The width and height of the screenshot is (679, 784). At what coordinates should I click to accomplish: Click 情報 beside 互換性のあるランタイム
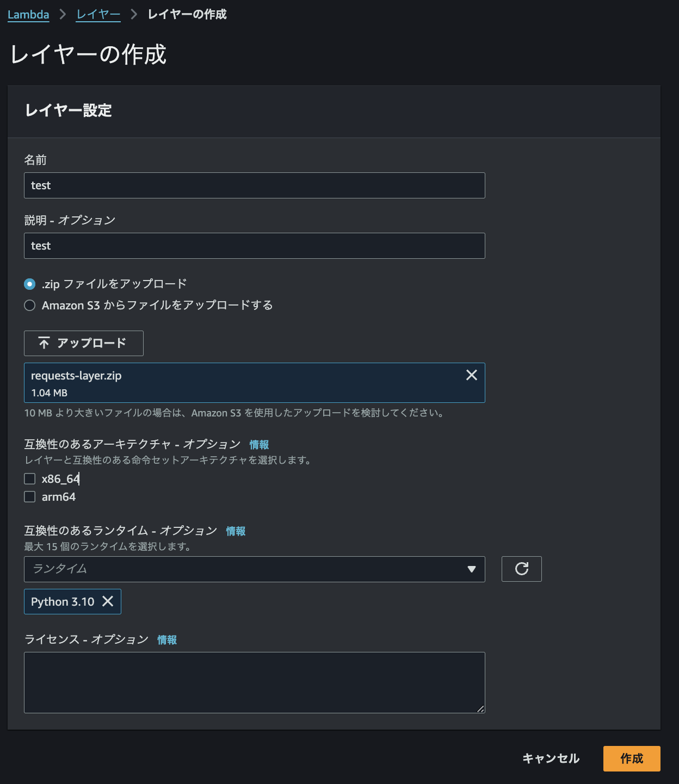236,531
